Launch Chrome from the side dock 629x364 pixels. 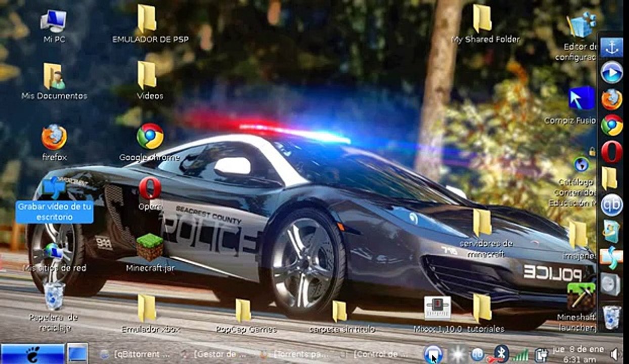click(x=612, y=125)
